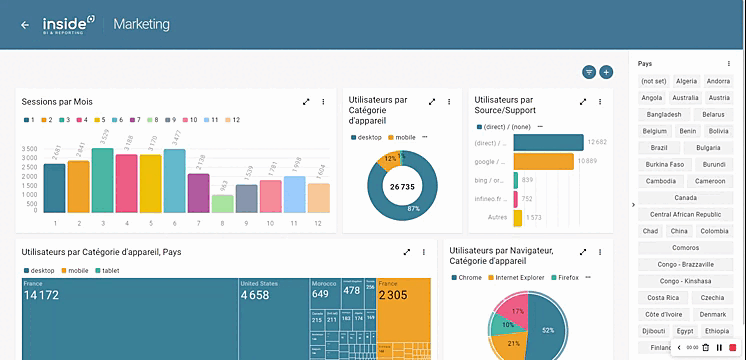
Task: Toggle Internet Explorer legend in Navigateur chart
Action: point(517,277)
